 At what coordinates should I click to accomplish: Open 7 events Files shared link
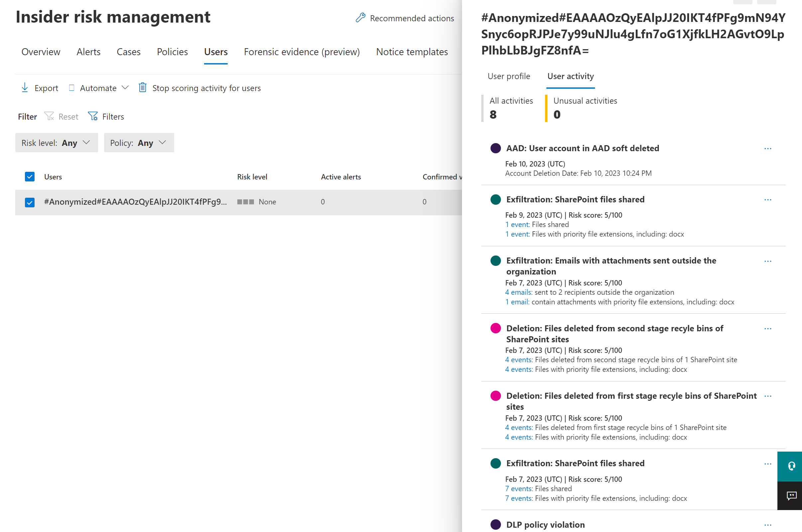click(518, 488)
